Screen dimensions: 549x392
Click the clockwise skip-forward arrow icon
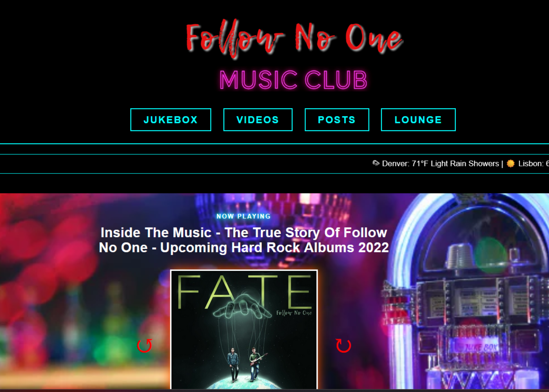coord(343,346)
